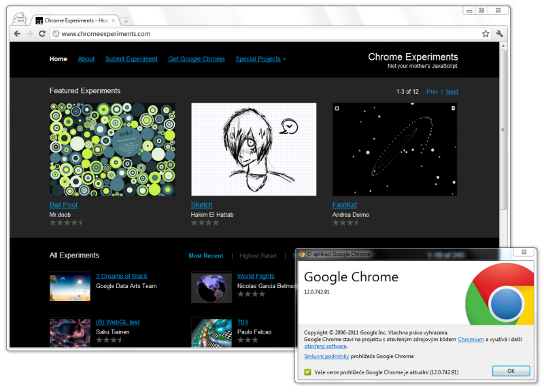Image resolution: width=544 pixels, height=392 pixels.
Task: Reload the page with the refresh icon
Action: 42,33
